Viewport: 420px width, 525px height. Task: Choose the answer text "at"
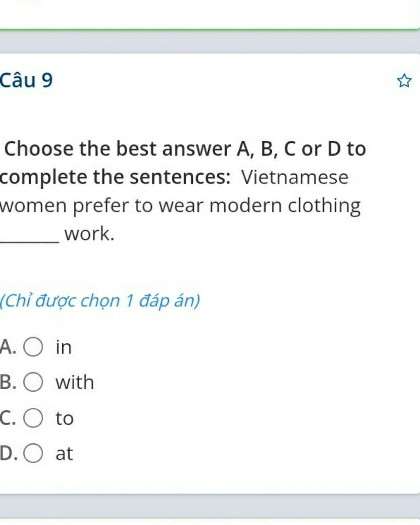click(x=64, y=454)
